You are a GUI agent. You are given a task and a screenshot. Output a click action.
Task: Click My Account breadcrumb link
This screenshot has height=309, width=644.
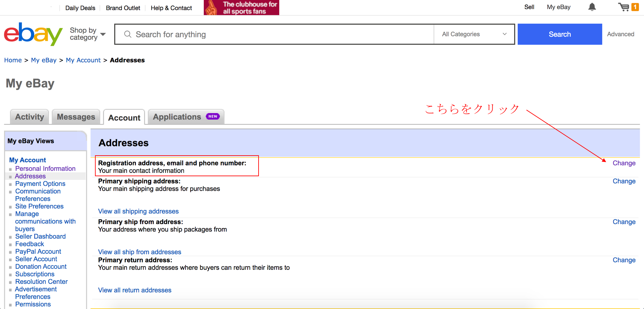83,60
